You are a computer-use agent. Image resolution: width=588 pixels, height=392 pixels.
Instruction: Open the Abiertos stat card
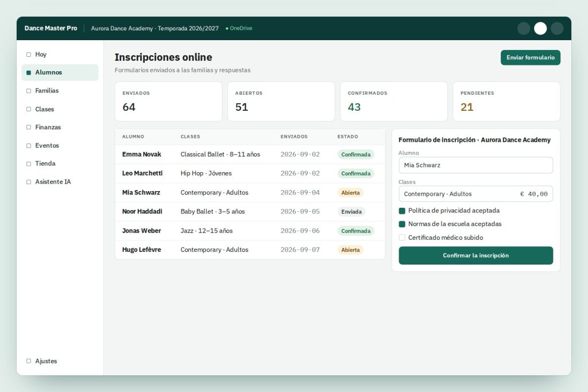[281, 102]
